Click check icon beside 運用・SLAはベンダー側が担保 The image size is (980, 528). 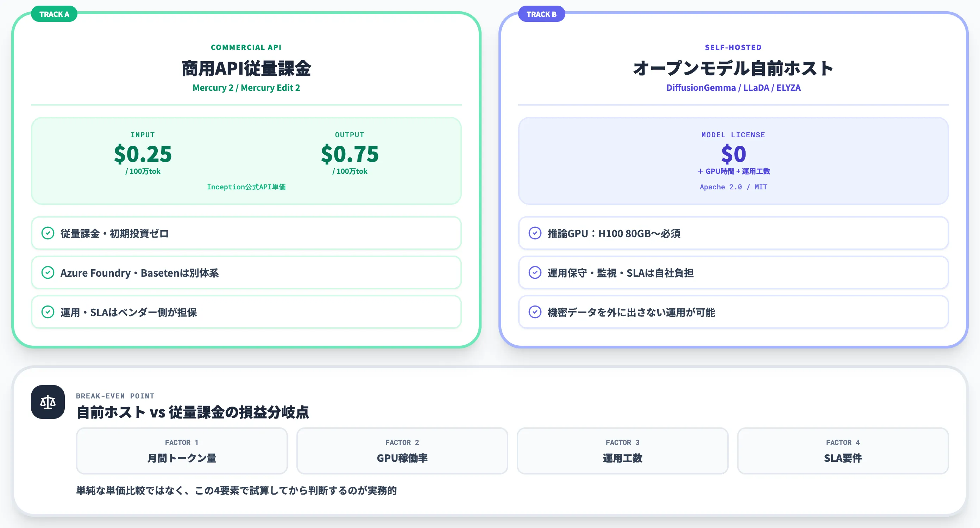[x=48, y=312]
